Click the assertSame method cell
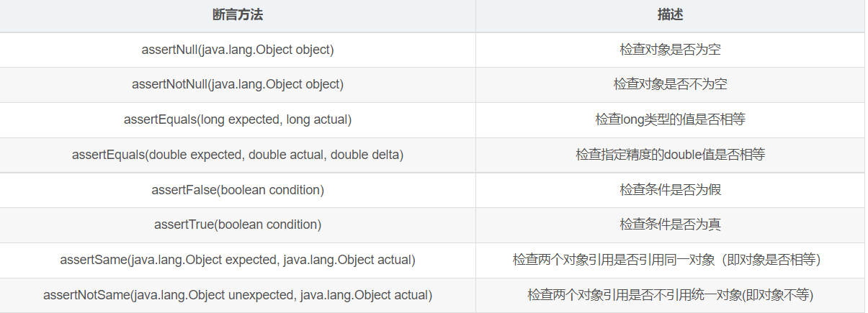Image resolution: width=868 pixels, height=313 pixels. pos(238,260)
